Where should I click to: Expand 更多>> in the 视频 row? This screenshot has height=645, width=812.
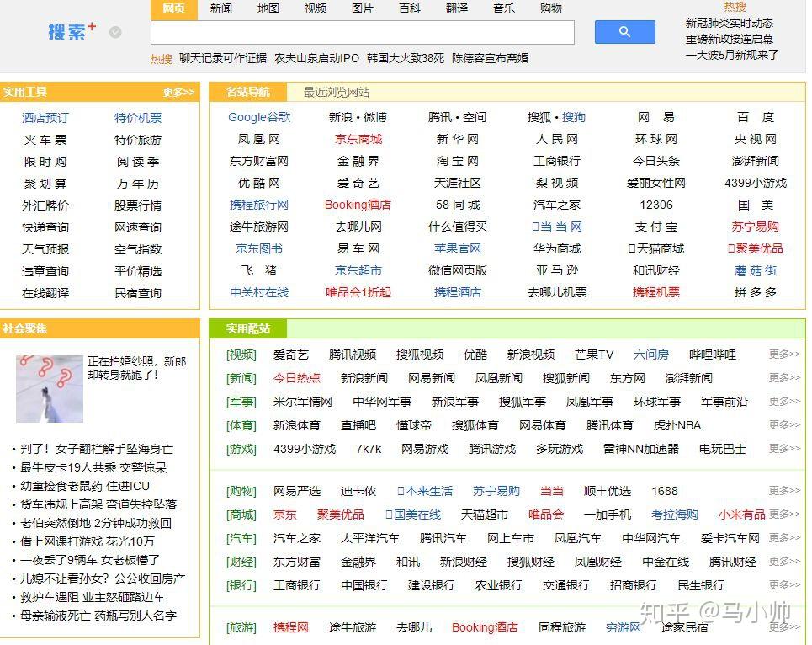[x=784, y=354]
